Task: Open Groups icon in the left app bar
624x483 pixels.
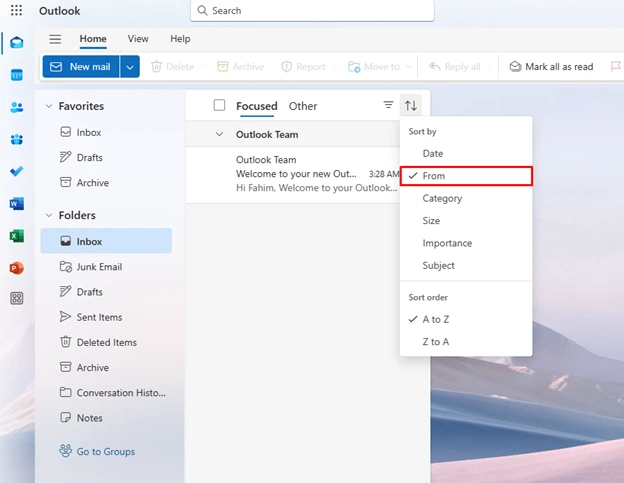Action: coord(16,139)
